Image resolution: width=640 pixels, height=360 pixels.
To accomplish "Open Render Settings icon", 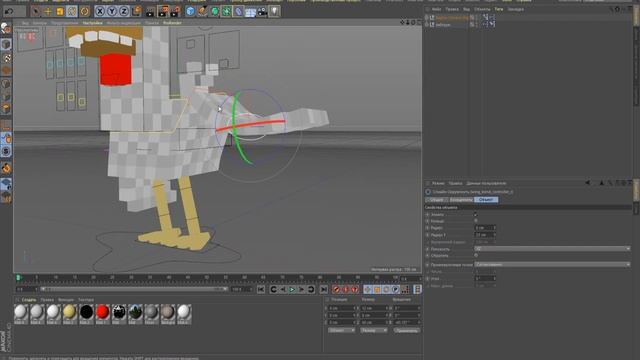I will point(176,11).
